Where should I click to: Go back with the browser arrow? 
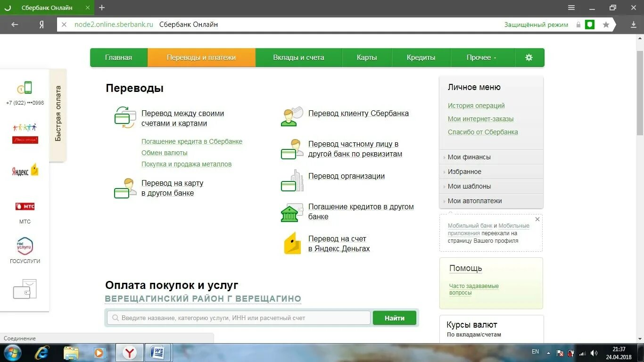[x=15, y=25]
